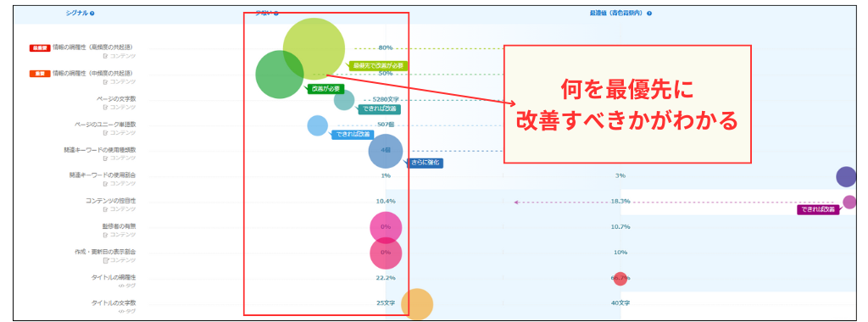
Task: Select the large yellow-green bubble at 80% row
Action: coord(314,48)
